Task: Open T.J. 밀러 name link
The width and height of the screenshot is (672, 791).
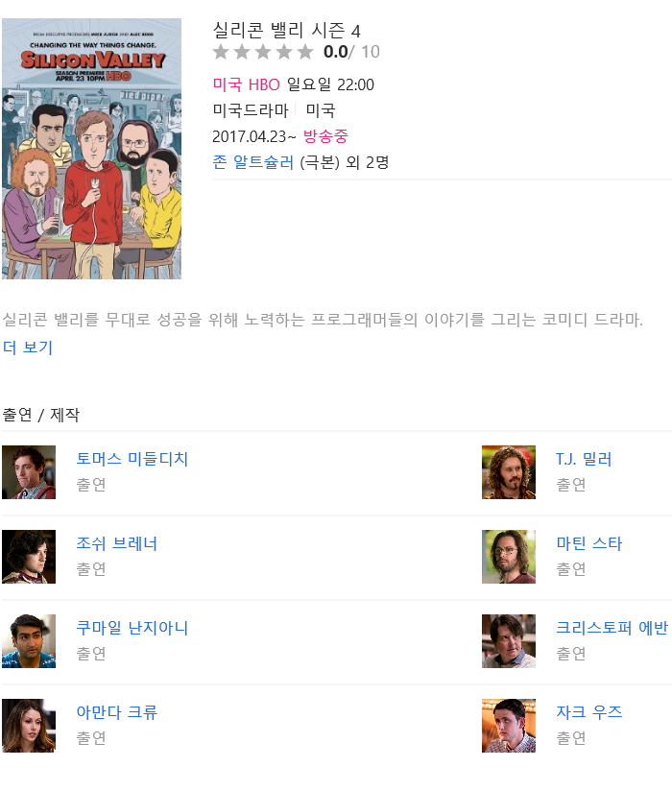Action: click(584, 459)
